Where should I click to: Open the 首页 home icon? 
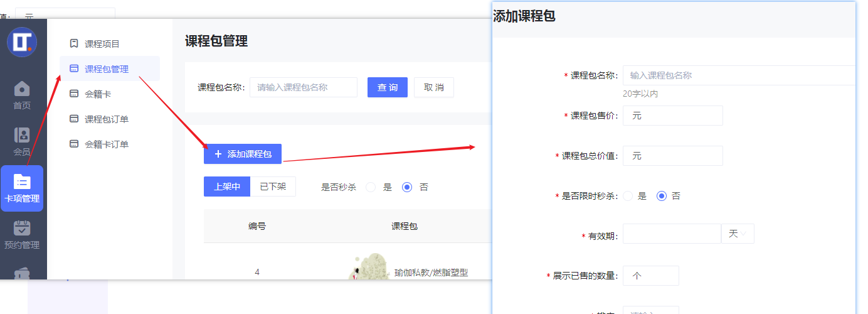[22, 89]
